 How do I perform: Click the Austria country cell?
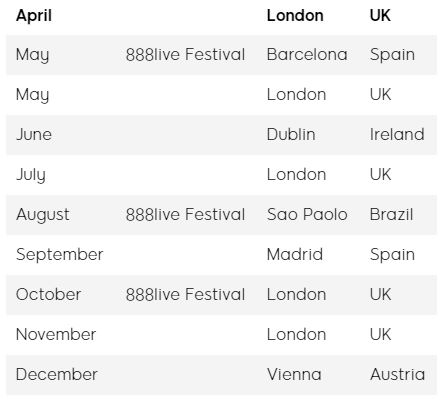tap(397, 375)
